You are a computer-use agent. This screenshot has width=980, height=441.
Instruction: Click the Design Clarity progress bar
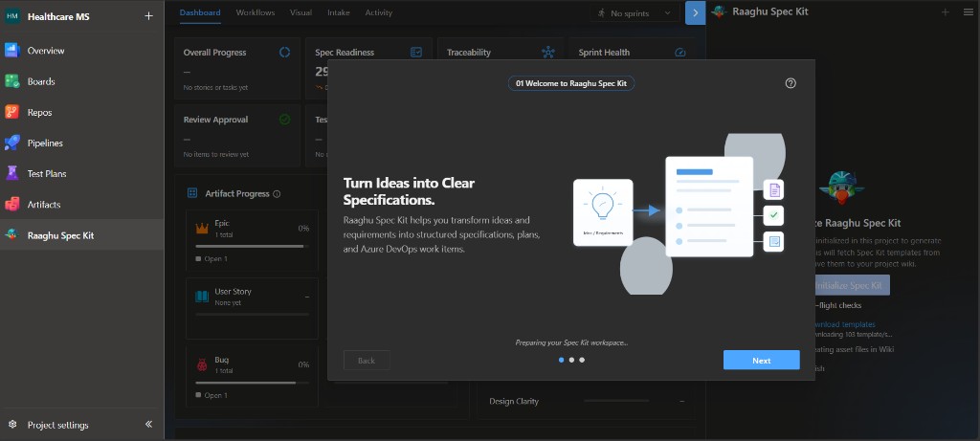click(616, 401)
